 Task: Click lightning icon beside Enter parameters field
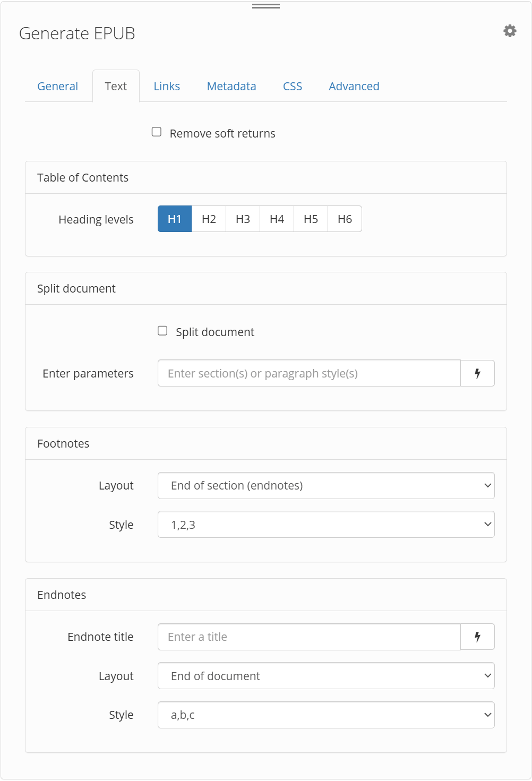[x=477, y=373]
